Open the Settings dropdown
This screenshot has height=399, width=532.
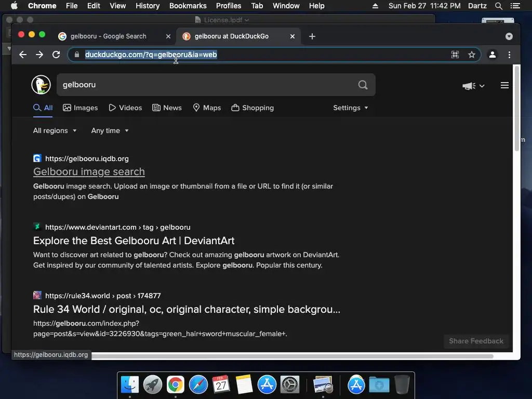[351, 108]
